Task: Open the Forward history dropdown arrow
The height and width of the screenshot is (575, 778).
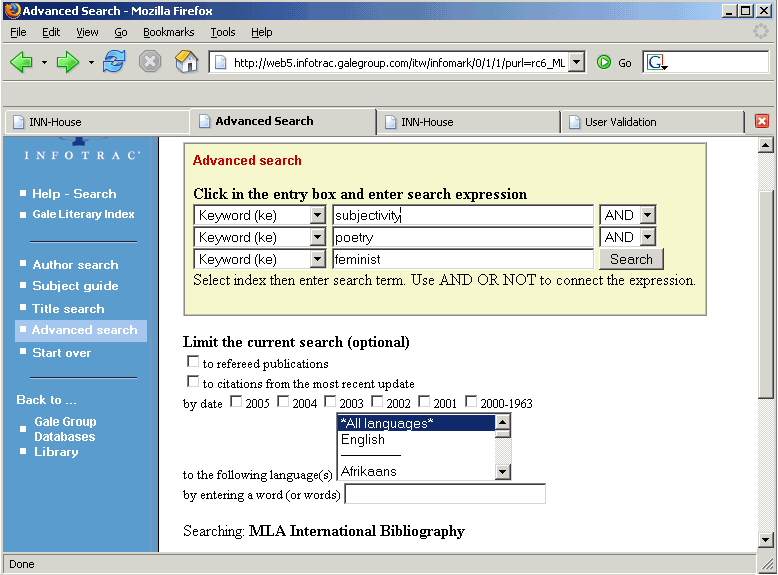Action: click(91, 63)
